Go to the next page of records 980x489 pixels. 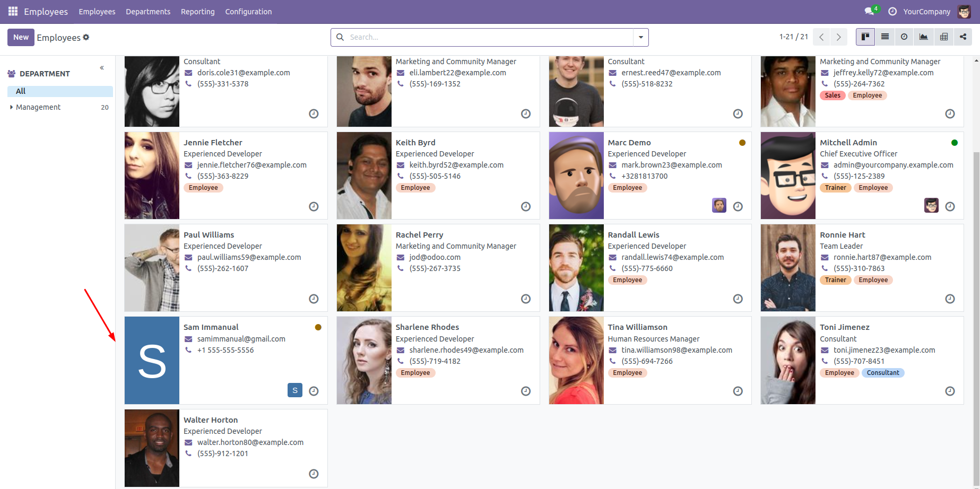(x=838, y=37)
